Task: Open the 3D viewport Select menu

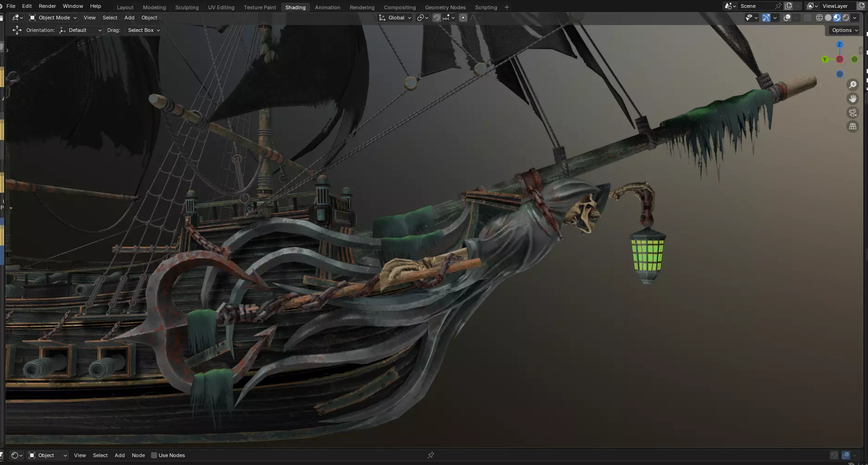Action: pyautogui.click(x=110, y=18)
